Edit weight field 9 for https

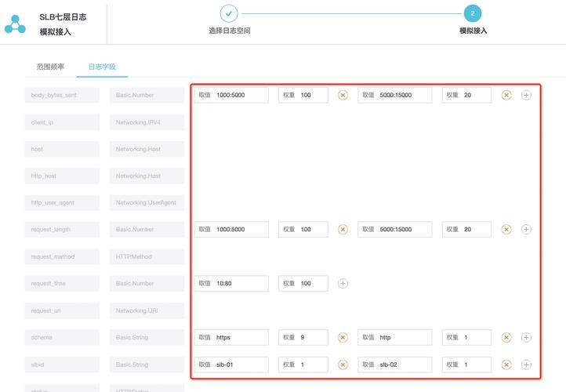click(x=303, y=337)
